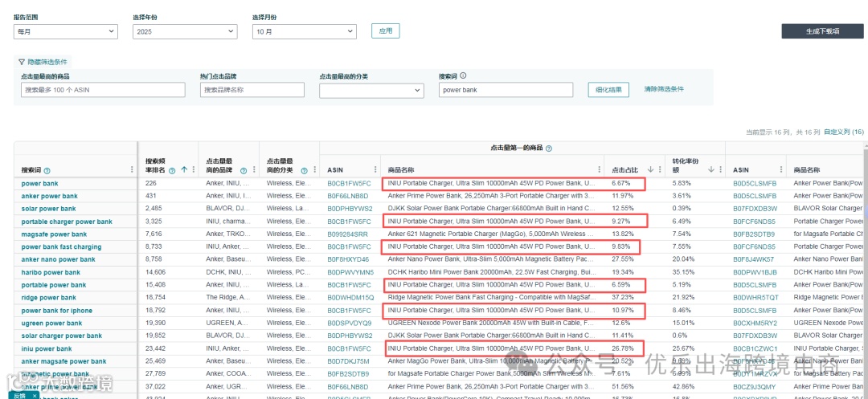Open help tooltip for 点击量最高的品牌 column
This screenshot has width=868, height=399.
(243, 171)
